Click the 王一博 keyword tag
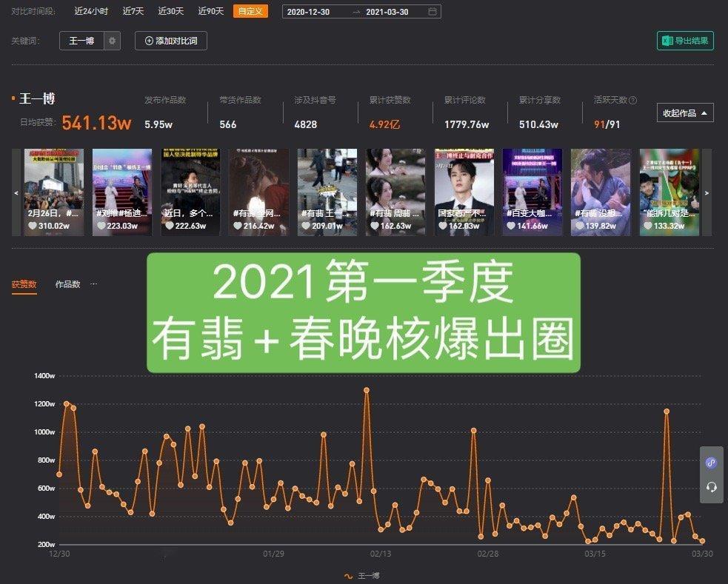728x584 pixels. pos(81,41)
